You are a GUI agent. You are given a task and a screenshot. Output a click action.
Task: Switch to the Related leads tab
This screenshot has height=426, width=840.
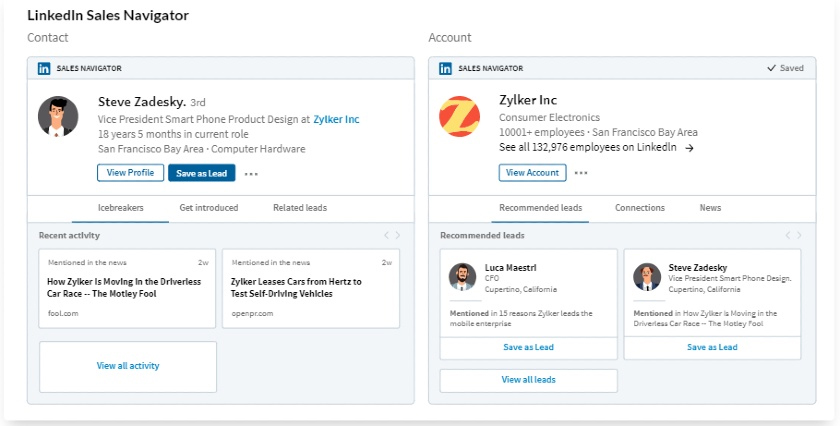coord(300,208)
